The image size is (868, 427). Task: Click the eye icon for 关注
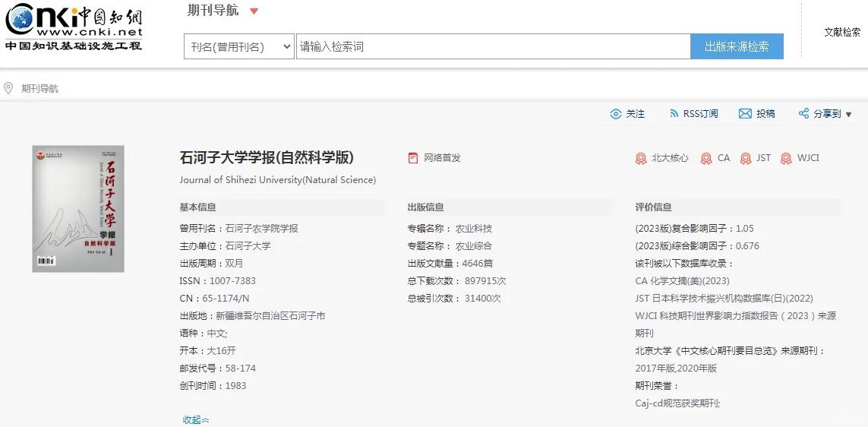tap(616, 113)
